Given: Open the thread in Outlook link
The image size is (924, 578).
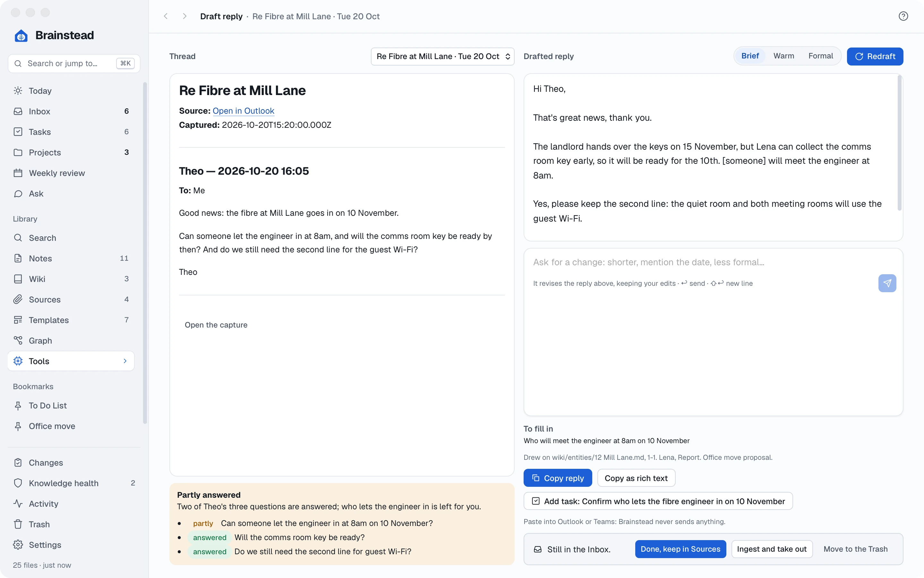Looking at the screenshot, I should tap(243, 111).
